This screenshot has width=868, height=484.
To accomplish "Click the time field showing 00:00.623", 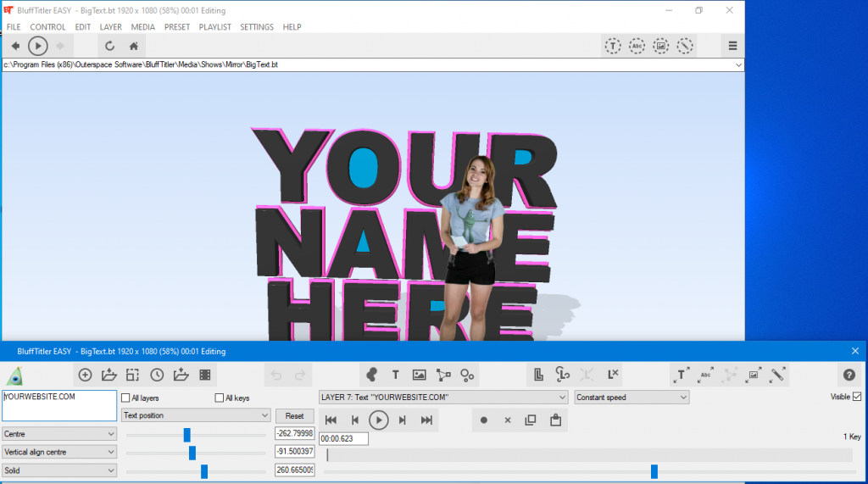I will 342,438.
